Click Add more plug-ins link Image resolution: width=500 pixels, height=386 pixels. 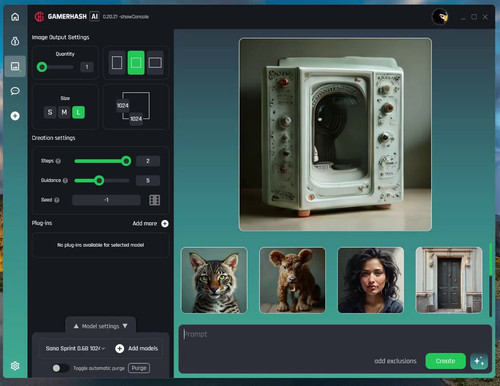145,223
